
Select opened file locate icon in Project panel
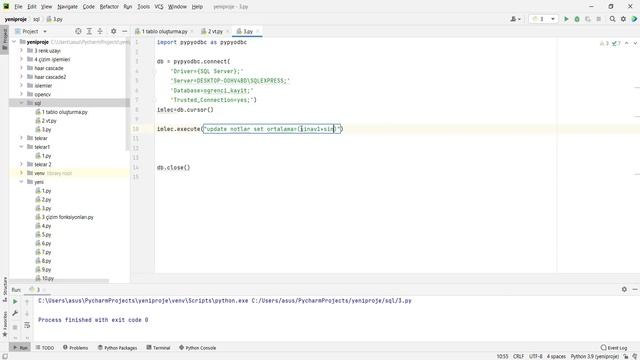pos(78,31)
